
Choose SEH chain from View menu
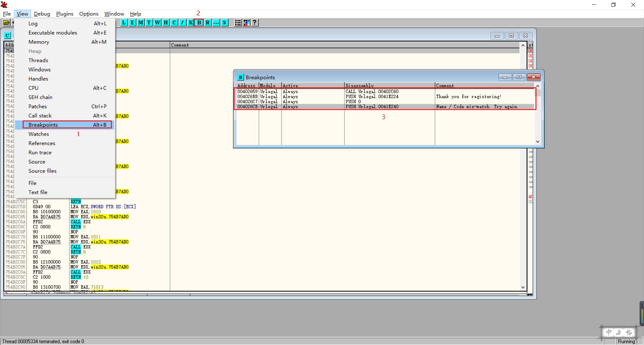point(40,97)
